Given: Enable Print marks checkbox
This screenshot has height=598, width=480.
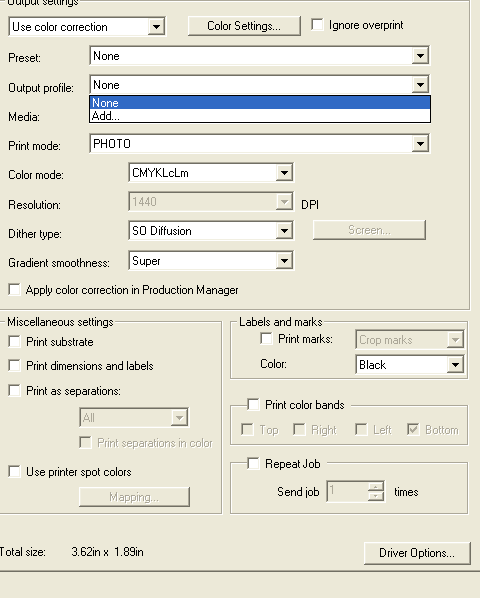Looking at the screenshot, I should click(266, 338).
